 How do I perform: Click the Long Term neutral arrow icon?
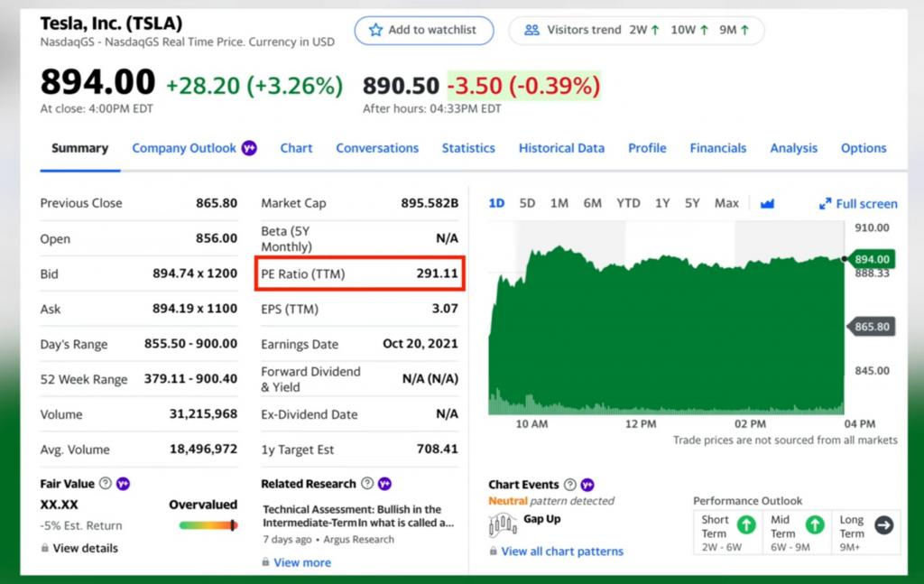(884, 524)
